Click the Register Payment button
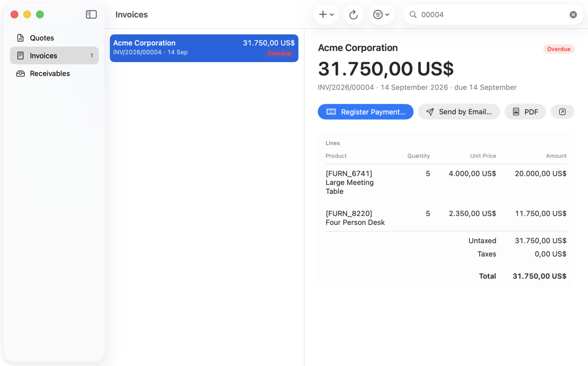 [x=365, y=112]
